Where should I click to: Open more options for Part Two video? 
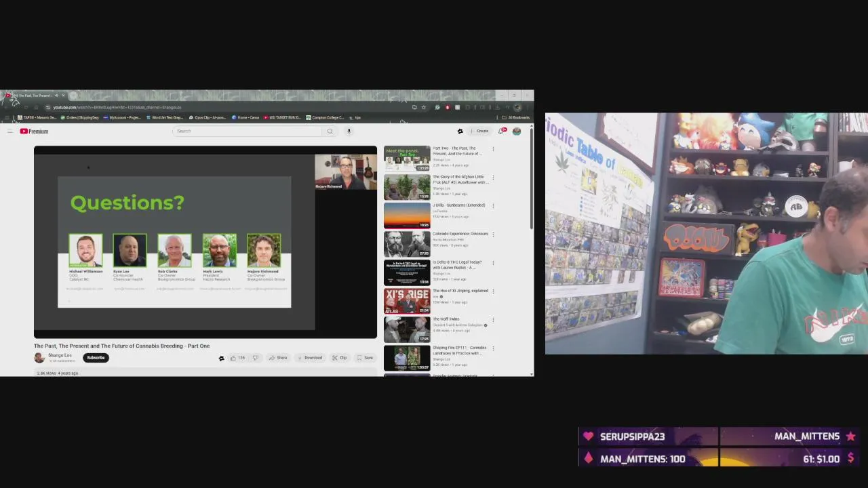click(493, 149)
